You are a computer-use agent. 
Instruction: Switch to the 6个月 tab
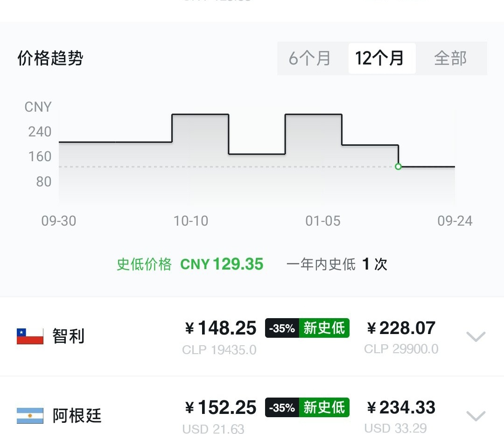(x=309, y=58)
